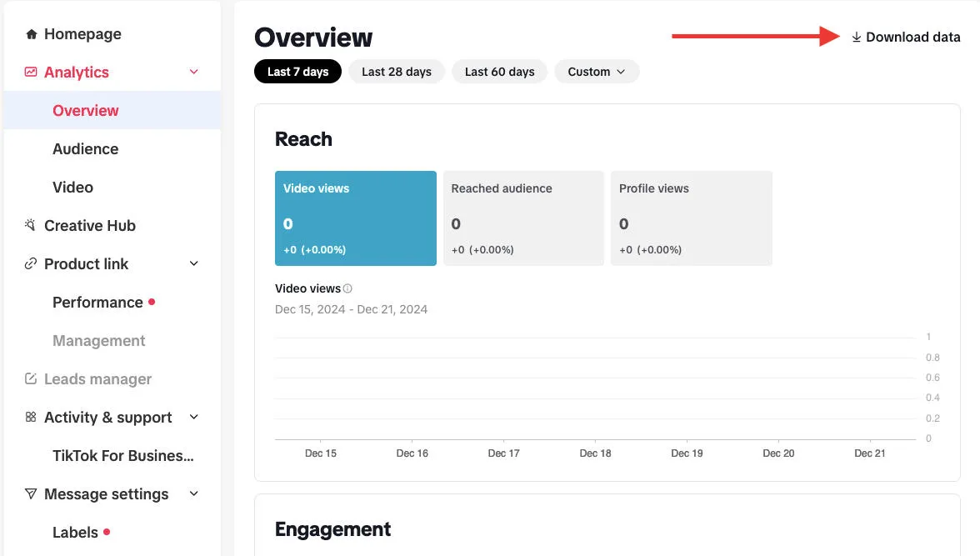Click the Creative Hub lightbulb icon
Screen dimensions: 980x556
(x=31, y=225)
